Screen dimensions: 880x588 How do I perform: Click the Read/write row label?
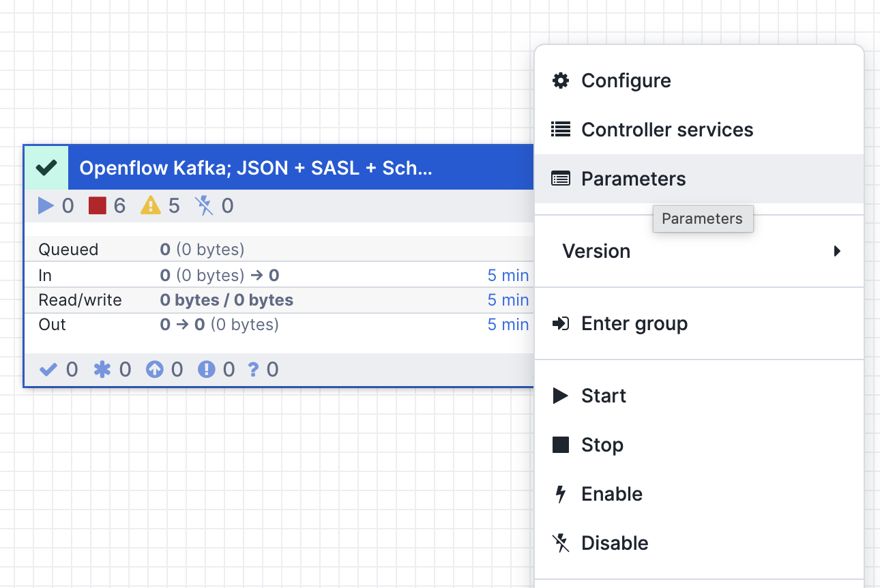coord(80,300)
